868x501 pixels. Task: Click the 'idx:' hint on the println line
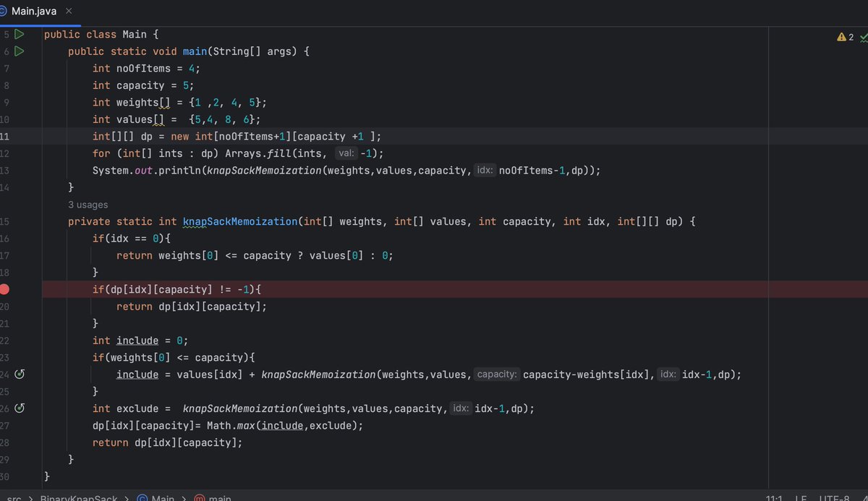coord(485,171)
